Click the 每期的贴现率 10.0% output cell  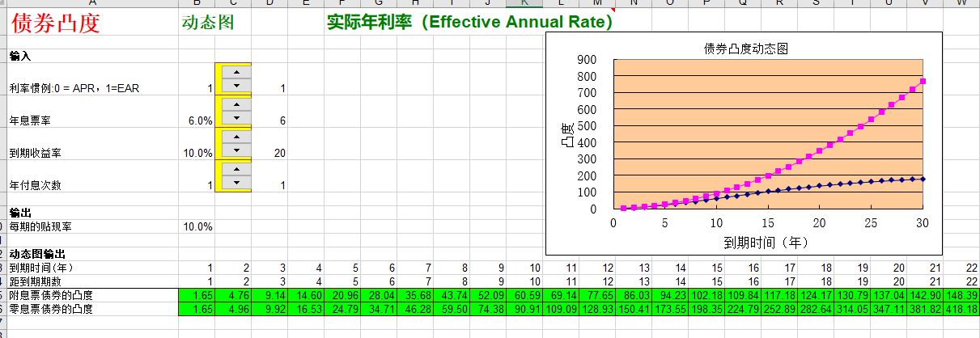click(199, 226)
